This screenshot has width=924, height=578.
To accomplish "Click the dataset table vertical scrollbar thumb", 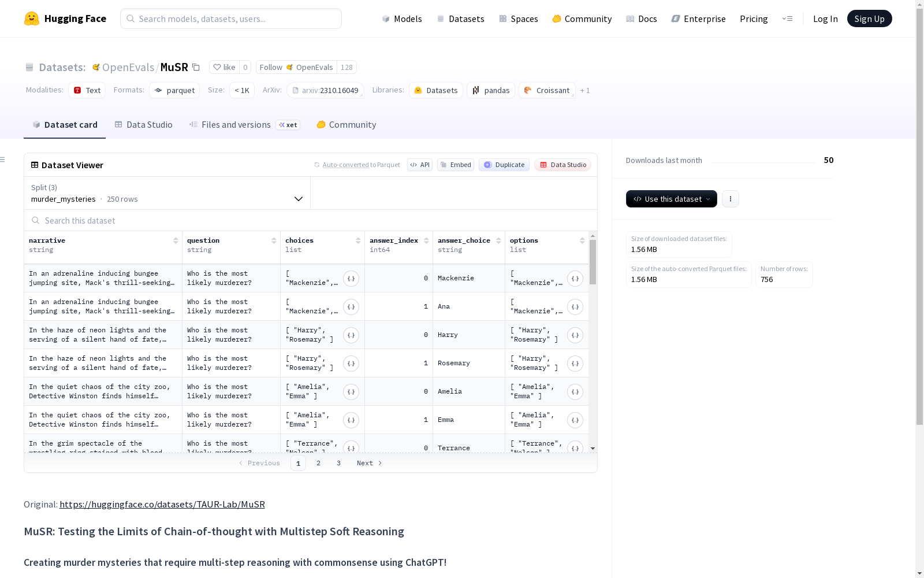I will coord(593,262).
